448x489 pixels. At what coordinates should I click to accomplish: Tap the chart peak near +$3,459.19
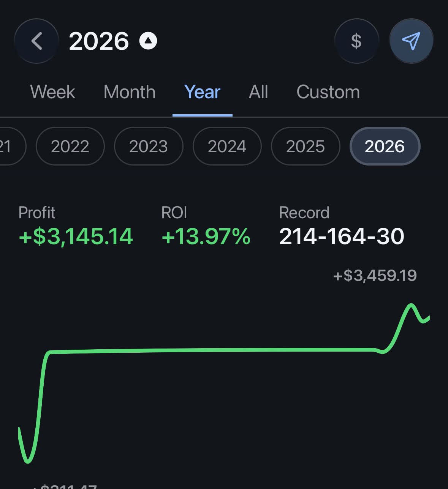(x=411, y=304)
